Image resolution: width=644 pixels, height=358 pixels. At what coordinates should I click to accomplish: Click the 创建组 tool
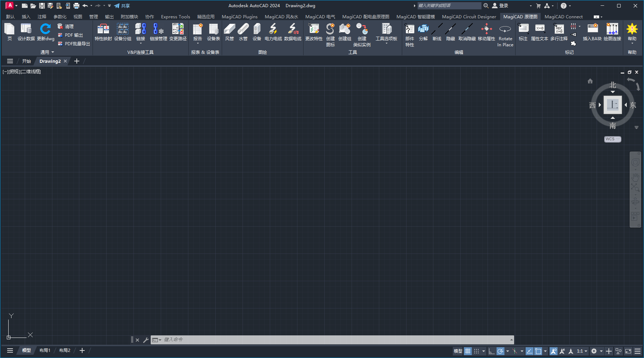(x=345, y=32)
